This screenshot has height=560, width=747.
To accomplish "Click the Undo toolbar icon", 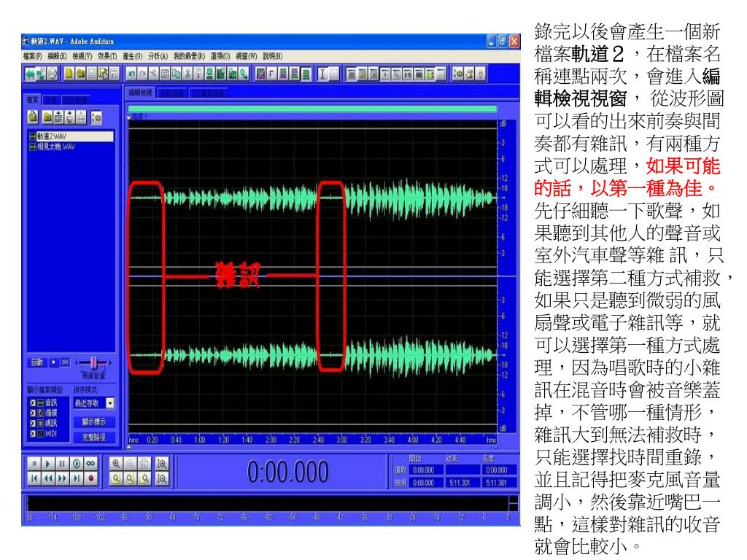I will tap(131, 74).
